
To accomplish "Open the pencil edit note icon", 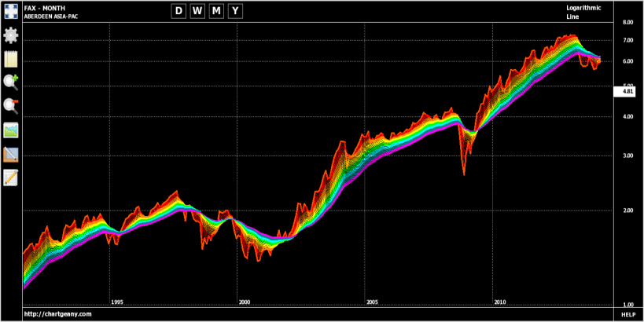I will pos(11,177).
